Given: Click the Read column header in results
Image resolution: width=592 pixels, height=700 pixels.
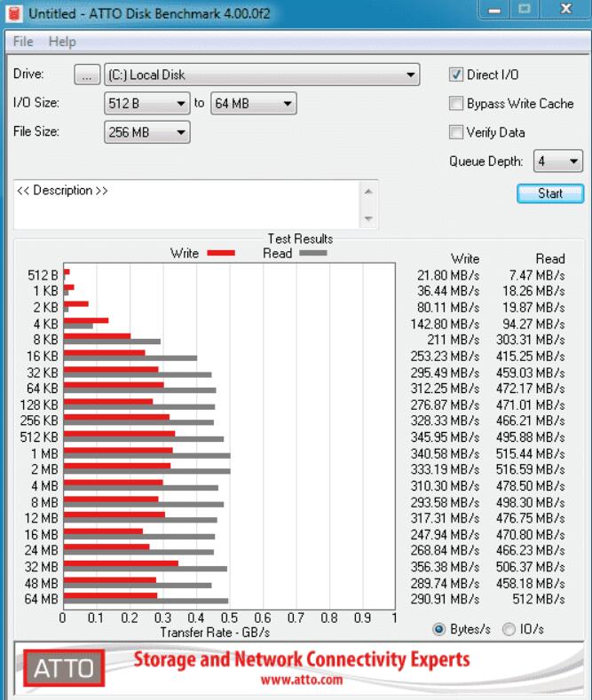Looking at the screenshot, I should pyautogui.click(x=550, y=258).
